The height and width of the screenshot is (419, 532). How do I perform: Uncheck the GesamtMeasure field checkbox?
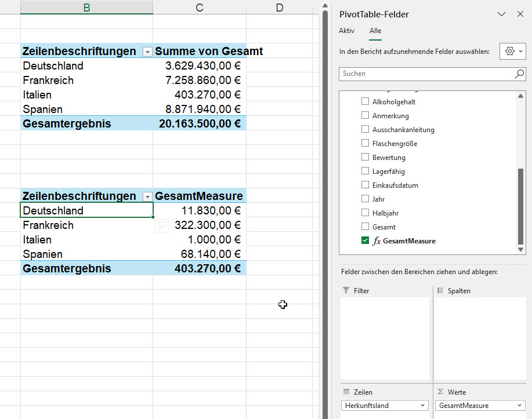[x=365, y=241]
